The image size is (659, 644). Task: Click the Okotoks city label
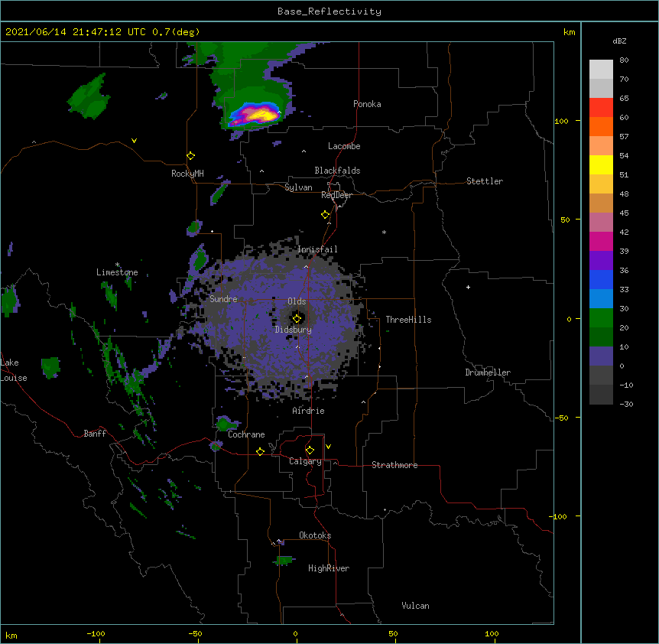[315, 535]
